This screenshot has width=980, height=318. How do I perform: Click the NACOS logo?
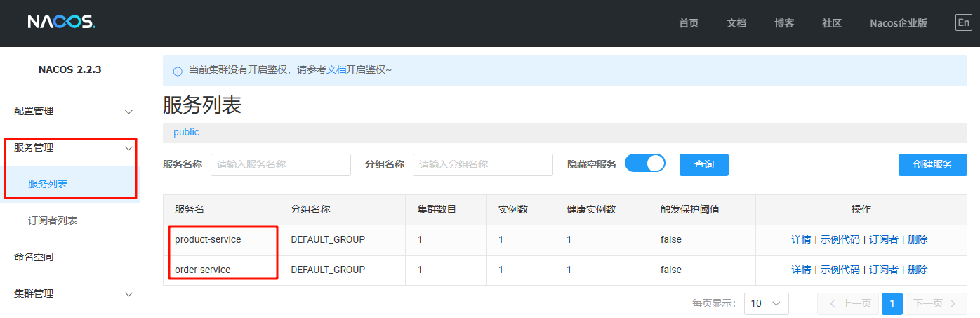coord(62,22)
